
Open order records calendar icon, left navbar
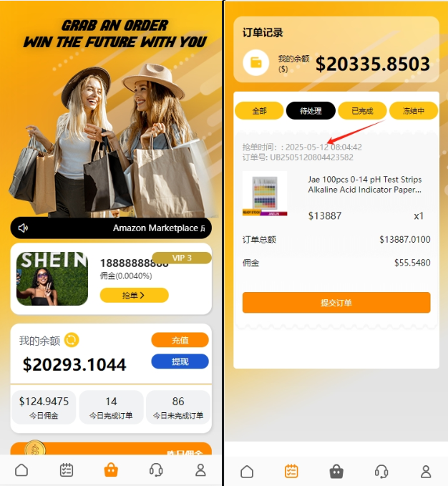coord(67,470)
